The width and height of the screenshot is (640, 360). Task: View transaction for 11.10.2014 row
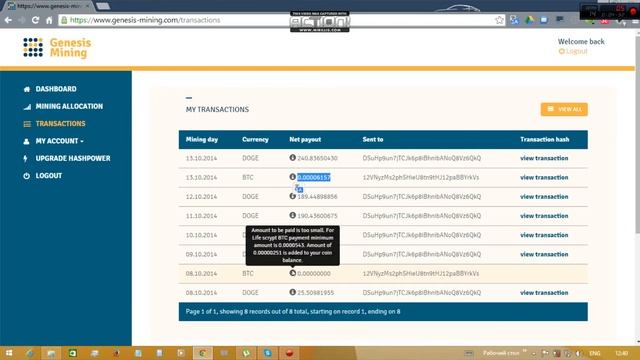coord(544,216)
